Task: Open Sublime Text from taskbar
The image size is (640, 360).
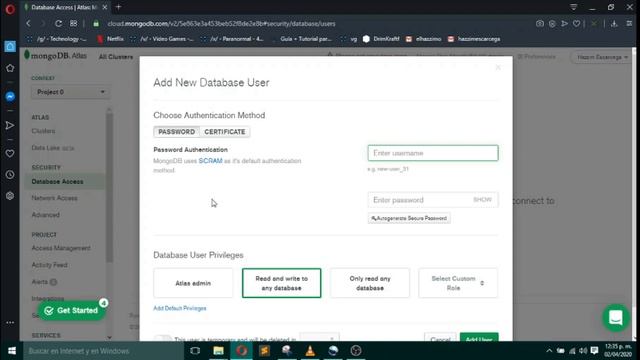Action: click(x=264, y=351)
